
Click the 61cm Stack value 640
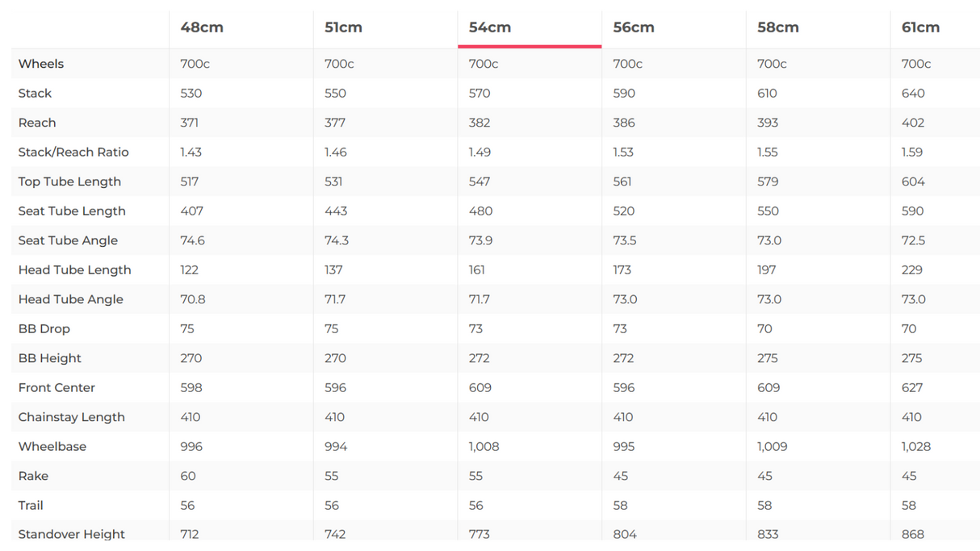point(913,94)
